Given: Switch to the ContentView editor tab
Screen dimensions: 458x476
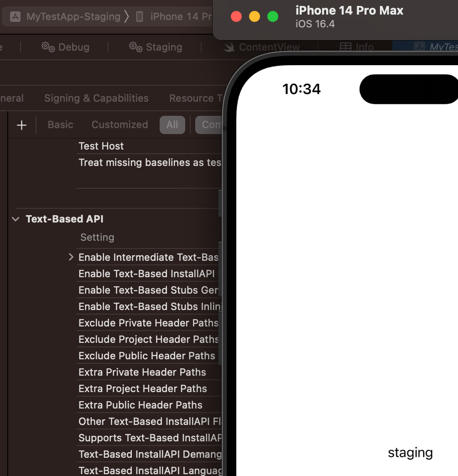Looking at the screenshot, I should pyautogui.click(x=261, y=47).
